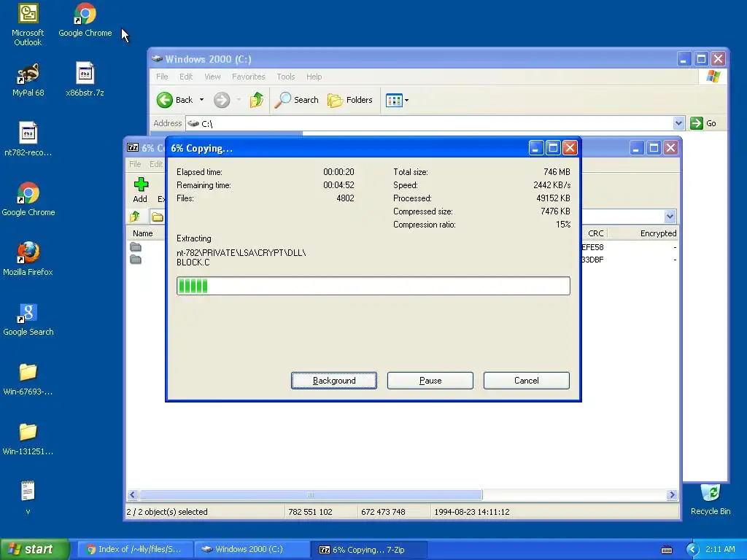The image size is (747, 560).
Task: Click status bar value 672 473 748
Action: [383, 512]
